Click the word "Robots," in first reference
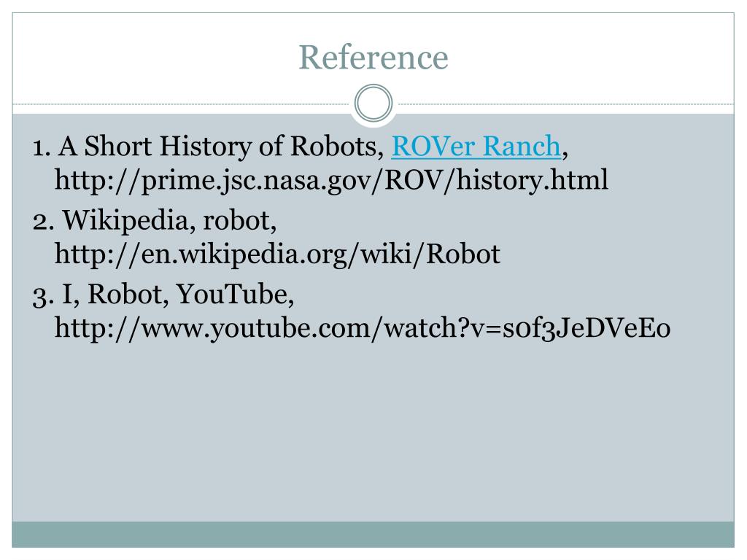 click(x=337, y=146)
